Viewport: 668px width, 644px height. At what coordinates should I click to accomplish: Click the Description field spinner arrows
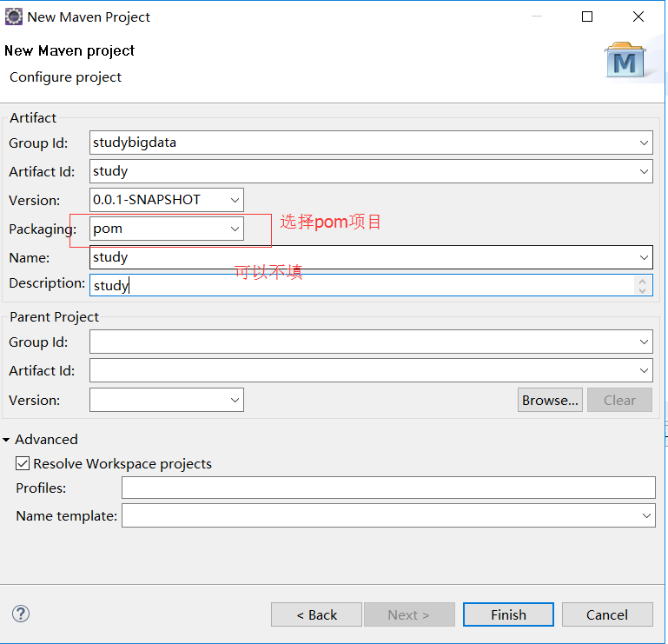(643, 286)
